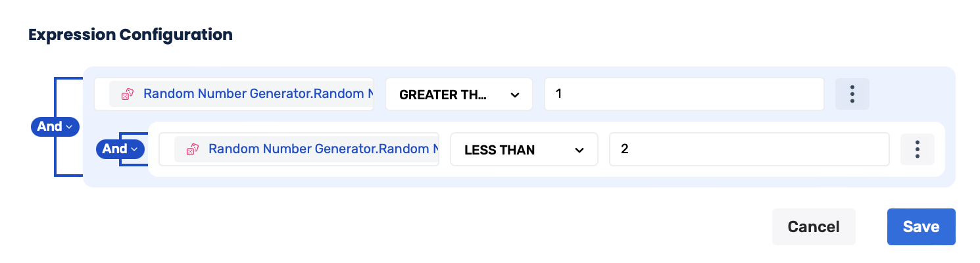Select the second Random Number Generator variable field
The height and width of the screenshot is (263, 980).
point(322,150)
